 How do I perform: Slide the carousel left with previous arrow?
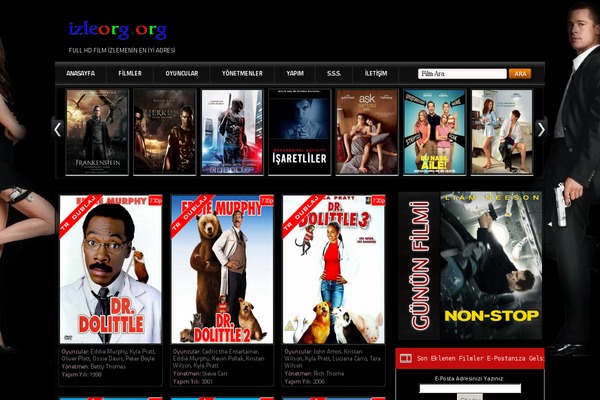pyautogui.click(x=57, y=129)
